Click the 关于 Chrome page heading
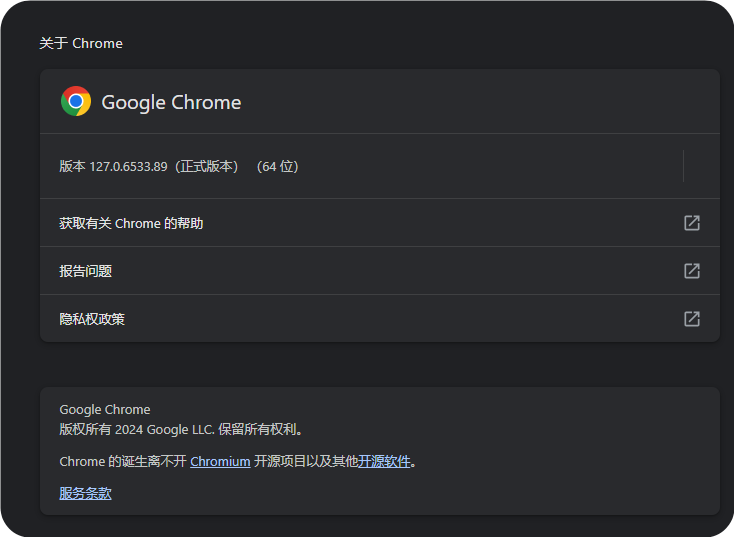Viewport: 734px width, 537px height. pos(81,44)
